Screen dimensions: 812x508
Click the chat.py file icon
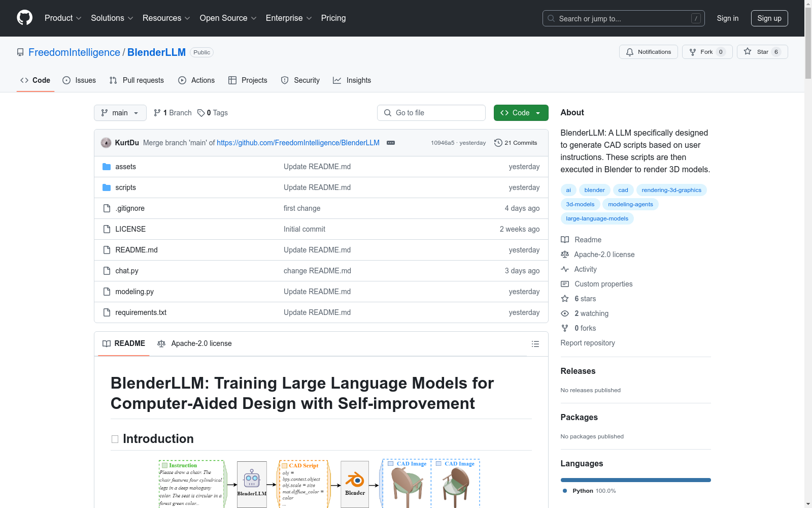coord(107,271)
